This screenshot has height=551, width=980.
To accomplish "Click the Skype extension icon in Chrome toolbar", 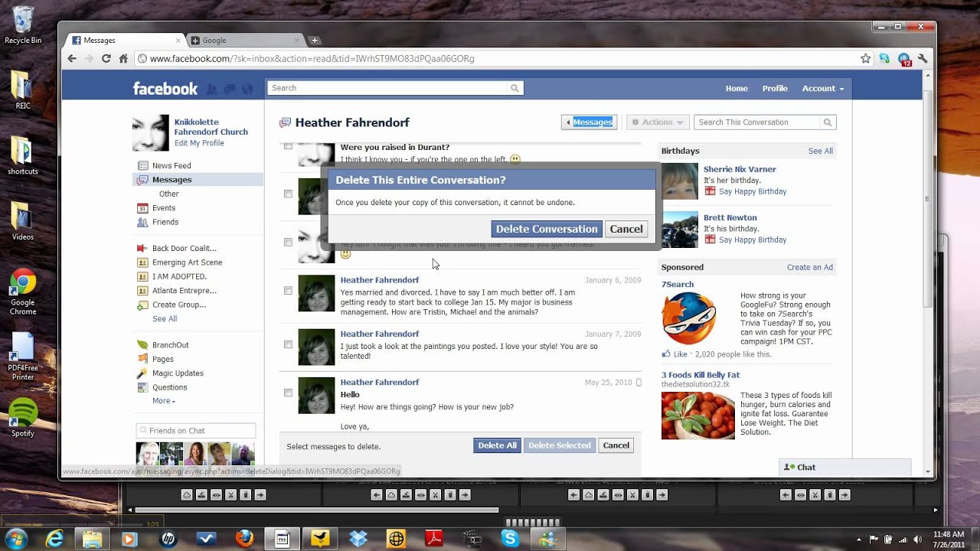I will (x=884, y=58).
